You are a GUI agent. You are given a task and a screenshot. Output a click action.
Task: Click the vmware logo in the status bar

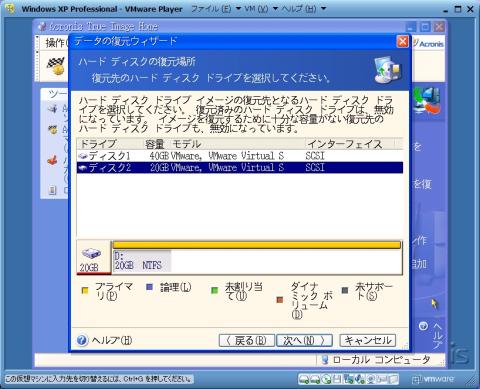pos(433,379)
